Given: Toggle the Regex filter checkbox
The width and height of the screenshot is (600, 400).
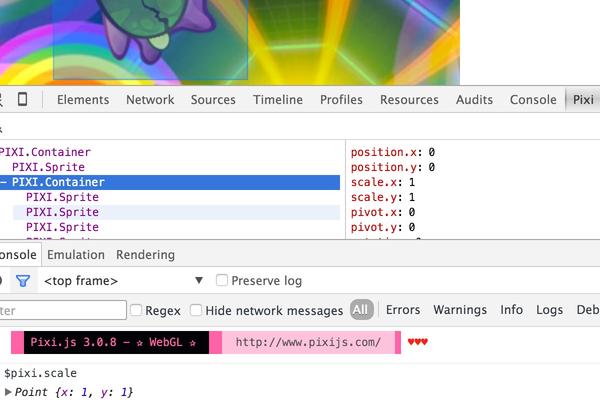Looking at the screenshot, I should tap(136, 310).
